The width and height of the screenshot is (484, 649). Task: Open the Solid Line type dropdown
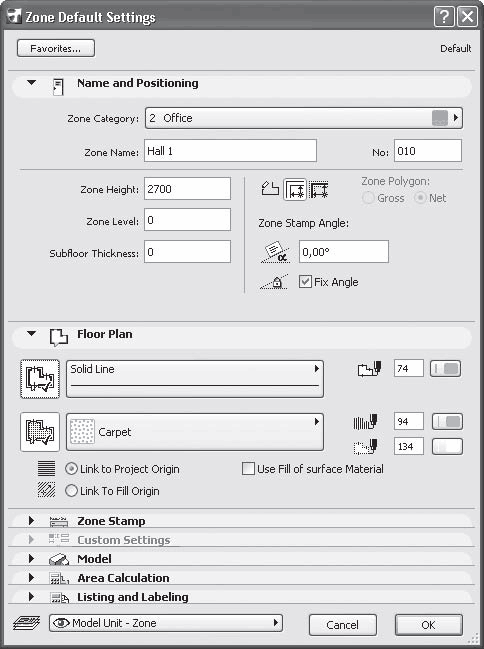click(195, 379)
